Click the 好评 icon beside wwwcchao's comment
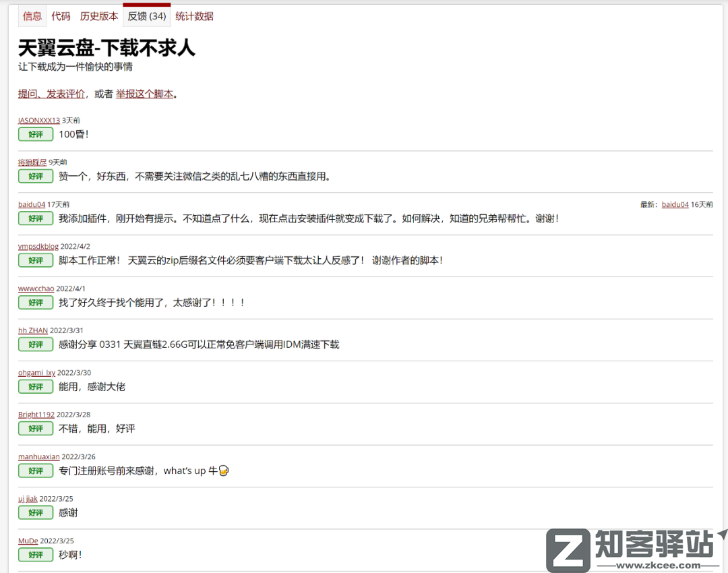The image size is (728, 573). click(x=35, y=302)
